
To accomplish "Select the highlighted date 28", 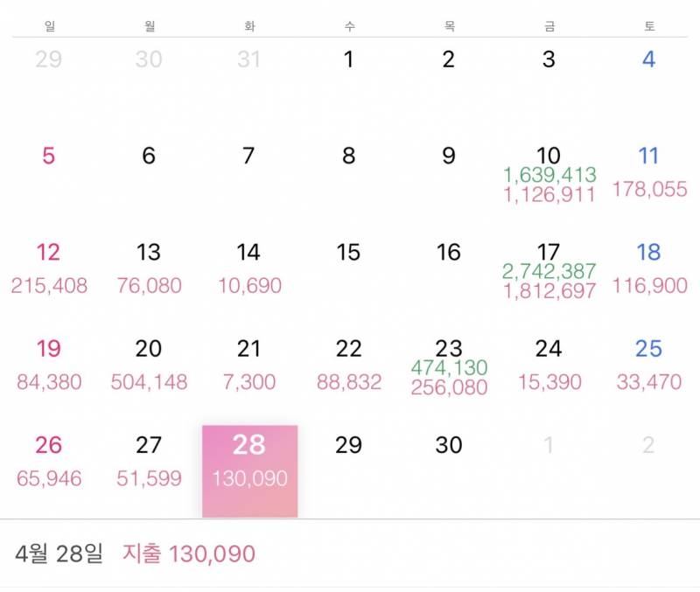I will click(250, 471).
